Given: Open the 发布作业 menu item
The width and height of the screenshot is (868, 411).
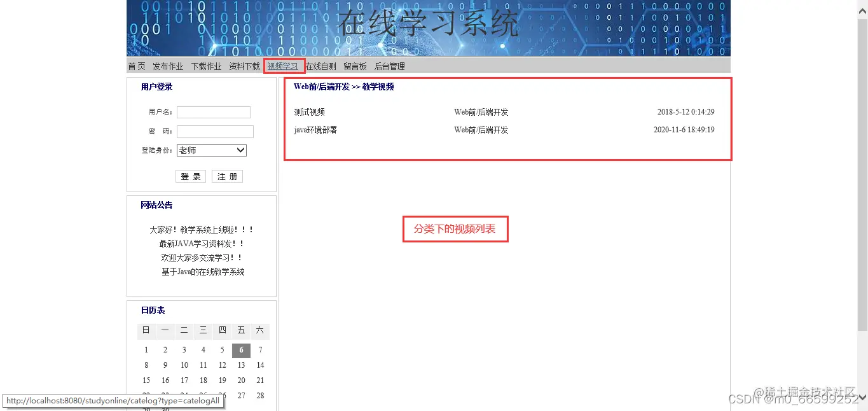Looking at the screenshot, I should point(168,66).
